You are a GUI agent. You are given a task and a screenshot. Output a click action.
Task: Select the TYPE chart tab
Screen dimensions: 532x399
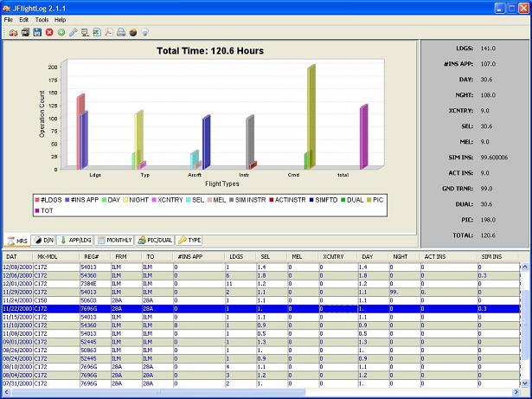190,240
